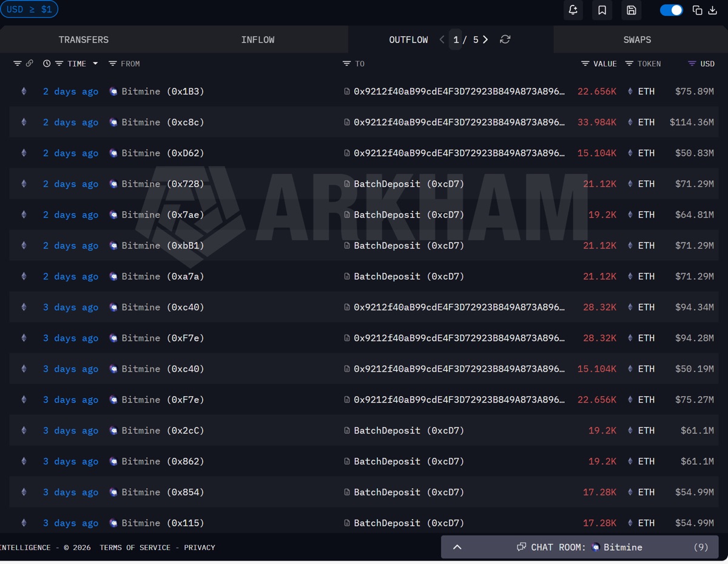Image resolution: width=728 pixels, height=564 pixels.
Task: Open the TERMS OF SERVICE link
Action: pos(135,548)
